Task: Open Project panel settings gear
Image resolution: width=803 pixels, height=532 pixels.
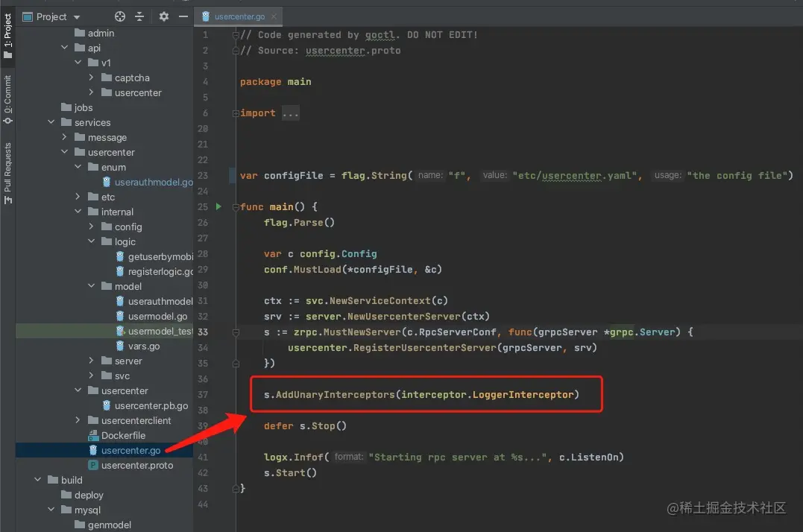Action: click(x=164, y=17)
